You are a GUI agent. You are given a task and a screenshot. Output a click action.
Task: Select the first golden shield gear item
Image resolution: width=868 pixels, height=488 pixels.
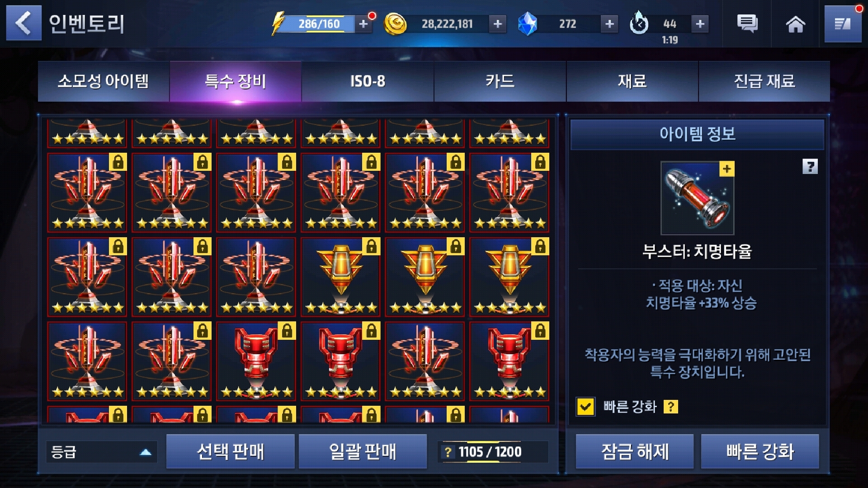pos(340,277)
